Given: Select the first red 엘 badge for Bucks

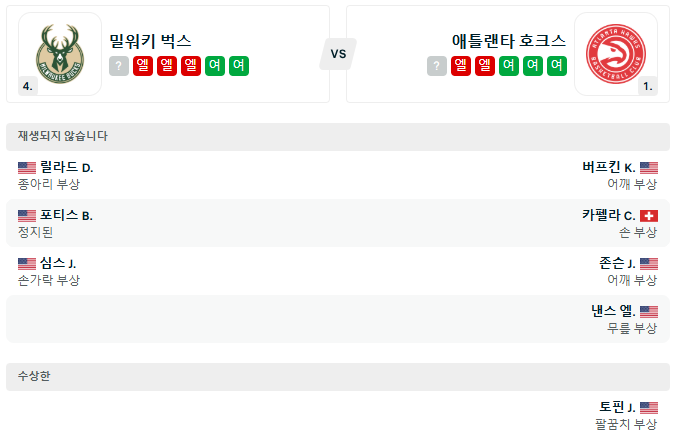Looking at the screenshot, I should click(143, 66).
